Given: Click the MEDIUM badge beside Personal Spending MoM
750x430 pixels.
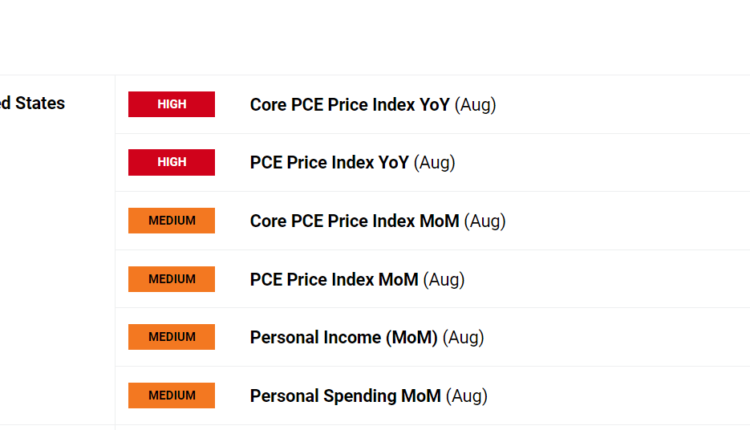Looking at the screenshot, I should point(171,395).
